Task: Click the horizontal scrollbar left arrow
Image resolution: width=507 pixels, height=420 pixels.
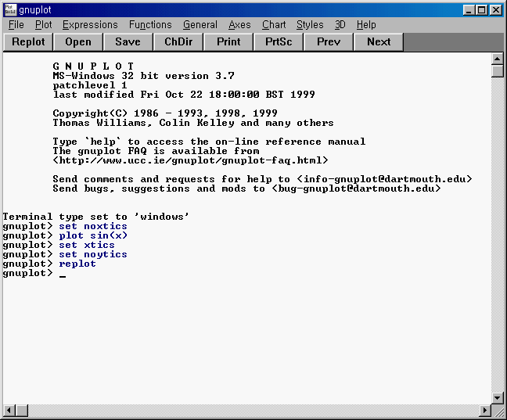Action: [x=9, y=411]
